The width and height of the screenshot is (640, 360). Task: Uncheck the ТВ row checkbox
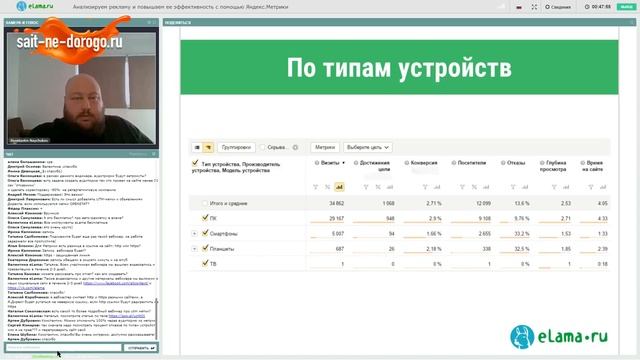205,263
